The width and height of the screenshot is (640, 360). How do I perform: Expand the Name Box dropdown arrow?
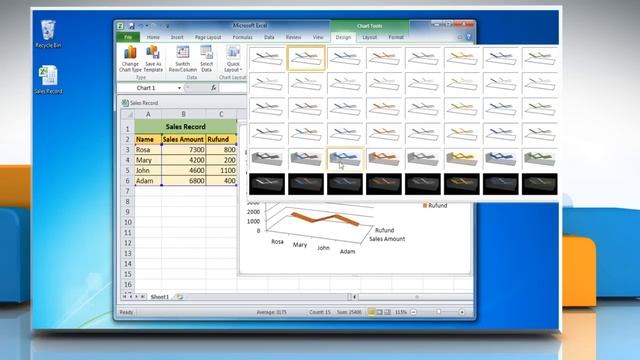point(179,88)
